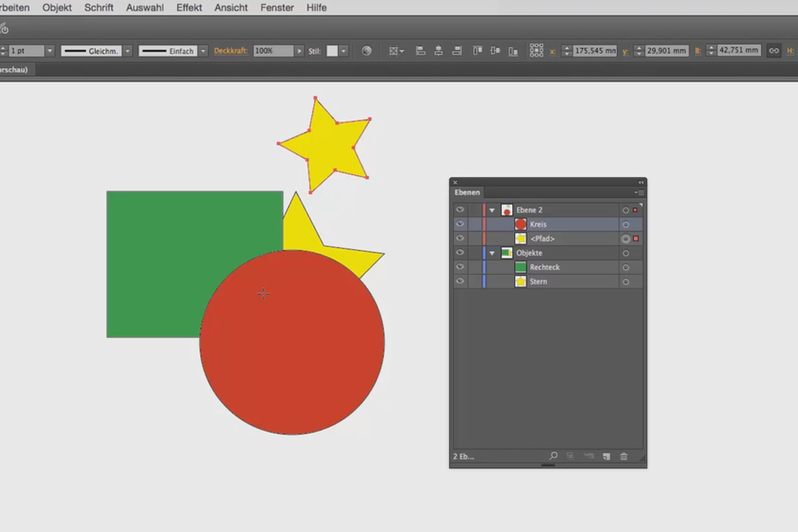This screenshot has height=532, width=798.
Task: Select the Ebenen panel tab
Action: (467, 192)
